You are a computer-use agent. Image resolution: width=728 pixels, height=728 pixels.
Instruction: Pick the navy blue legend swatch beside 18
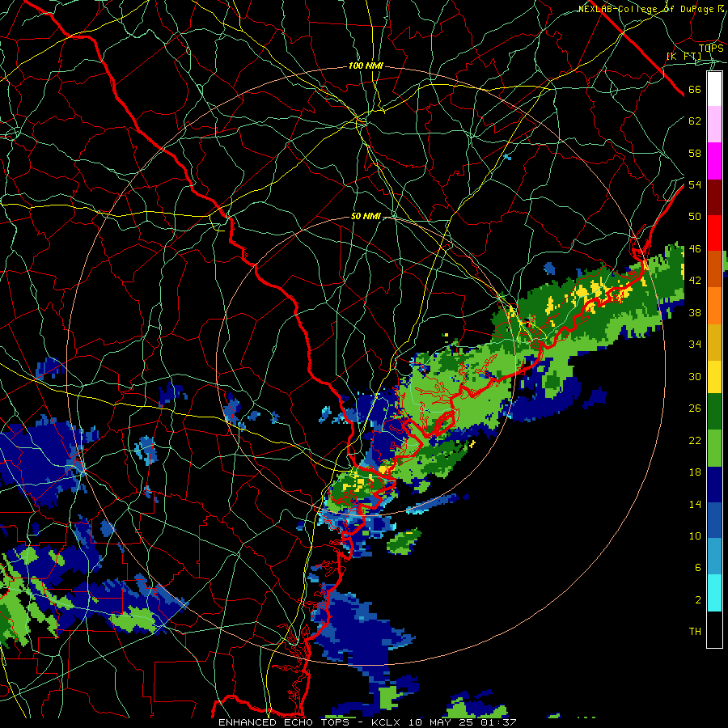[x=714, y=485]
